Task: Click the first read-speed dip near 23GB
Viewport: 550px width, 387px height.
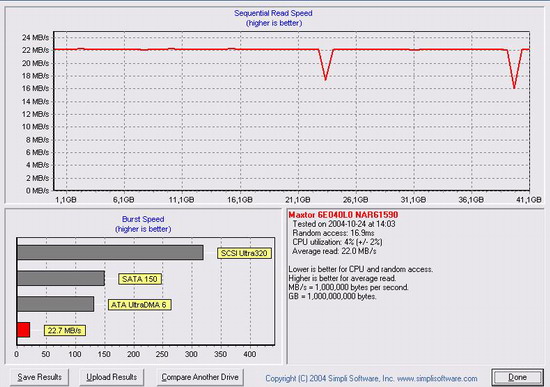Action: tap(326, 79)
